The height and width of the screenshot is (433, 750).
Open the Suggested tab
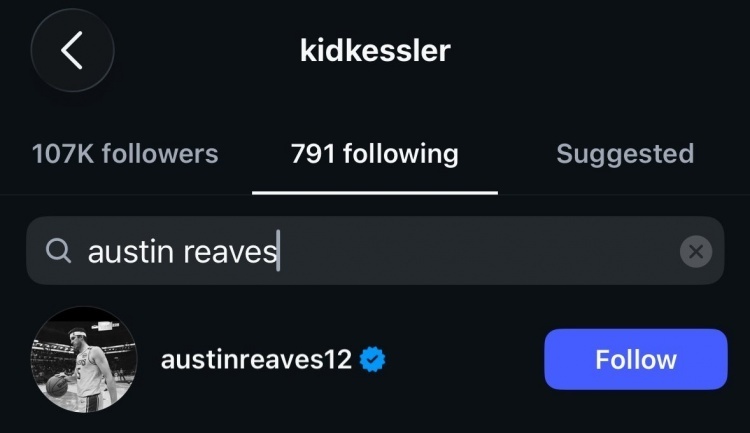pyautogui.click(x=625, y=154)
